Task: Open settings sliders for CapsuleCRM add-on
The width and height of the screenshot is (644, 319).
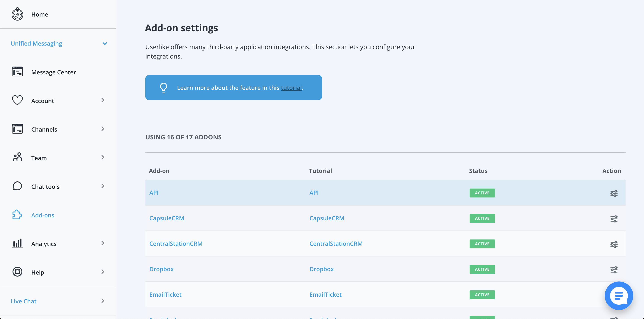Action: pyautogui.click(x=614, y=218)
